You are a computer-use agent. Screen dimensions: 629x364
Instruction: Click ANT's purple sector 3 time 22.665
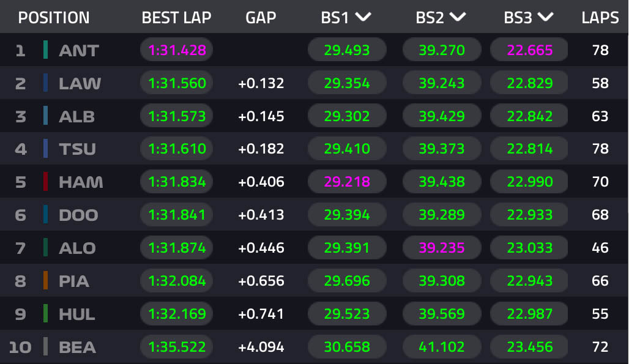coord(530,50)
